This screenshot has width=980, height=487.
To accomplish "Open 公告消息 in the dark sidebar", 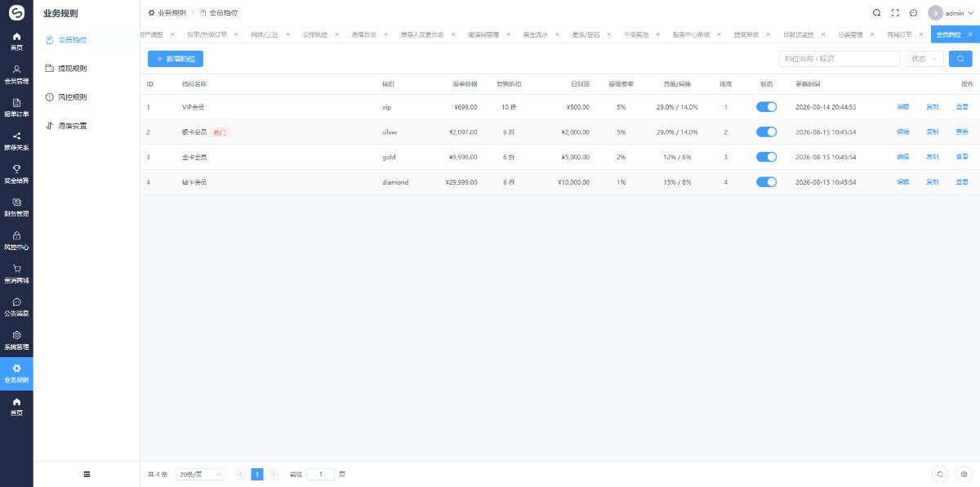I will pyautogui.click(x=16, y=307).
